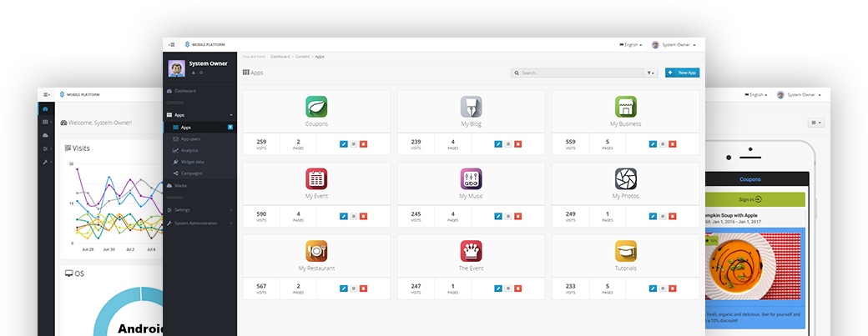Open the My Restaurant app icon
The width and height of the screenshot is (868, 336).
(x=316, y=251)
